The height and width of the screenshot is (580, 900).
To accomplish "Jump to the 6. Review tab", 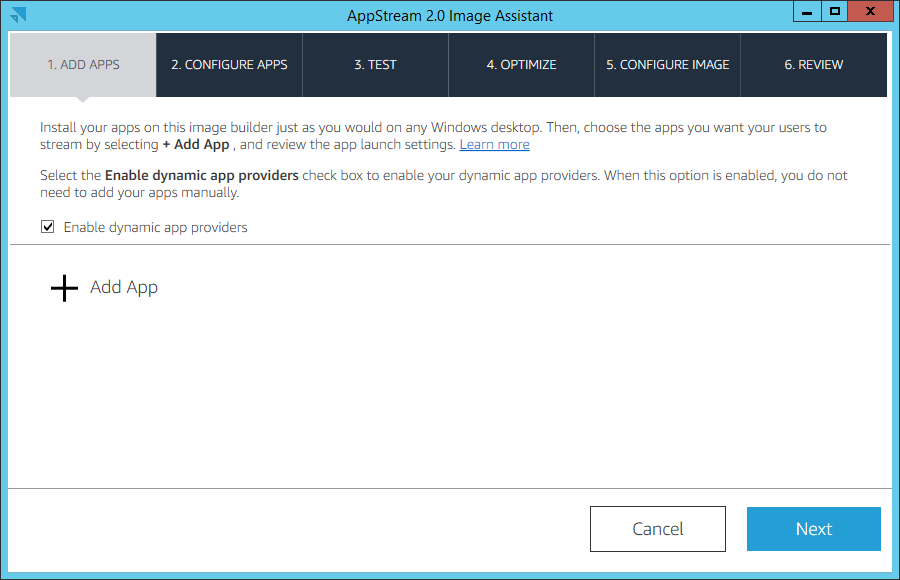I will [x=814, y=65].
